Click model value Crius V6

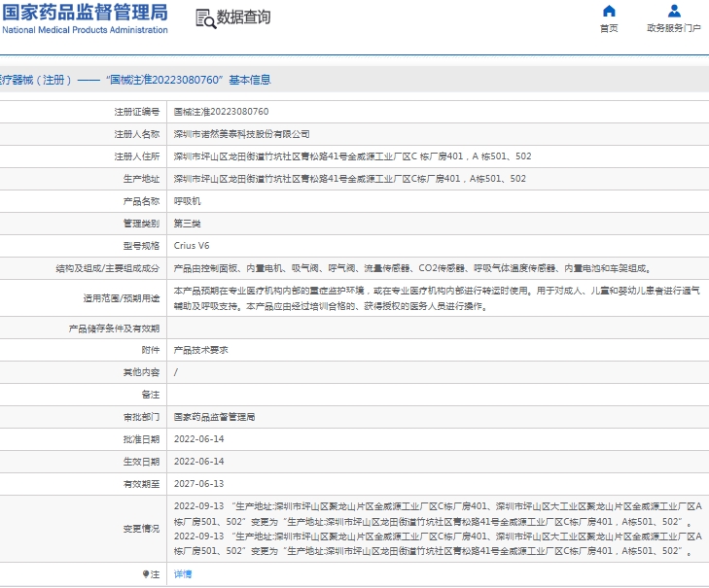click(x=192, y=246)
